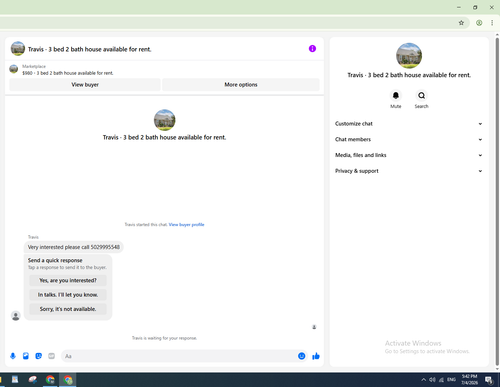The width and height of the screenshot is (500, 387).
Task: Click ENG language indicator
Action: pos(451,380)
